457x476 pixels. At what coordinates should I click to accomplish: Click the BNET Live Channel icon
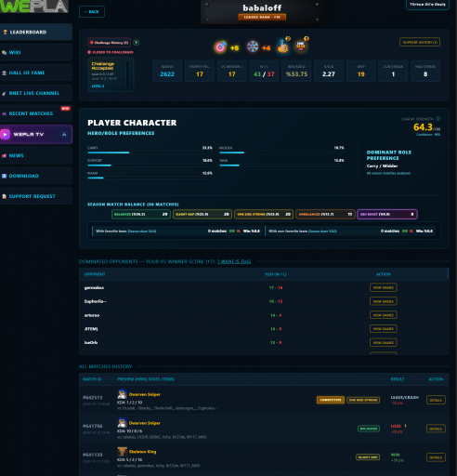[4, 93]
